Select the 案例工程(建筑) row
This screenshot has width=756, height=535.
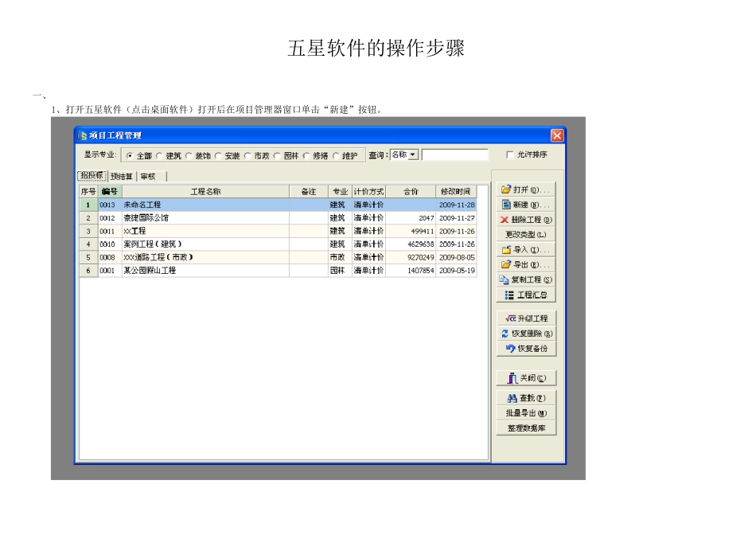279,244
